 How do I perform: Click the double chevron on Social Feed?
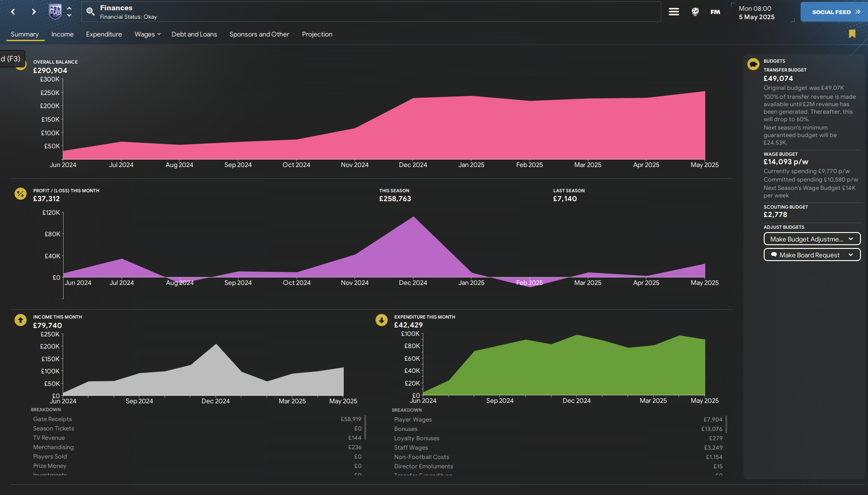[858, 12]
